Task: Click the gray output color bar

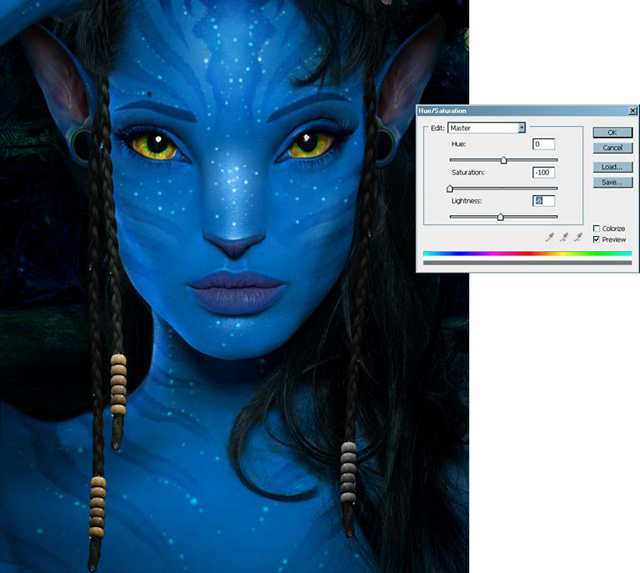Action: point(527,264)
